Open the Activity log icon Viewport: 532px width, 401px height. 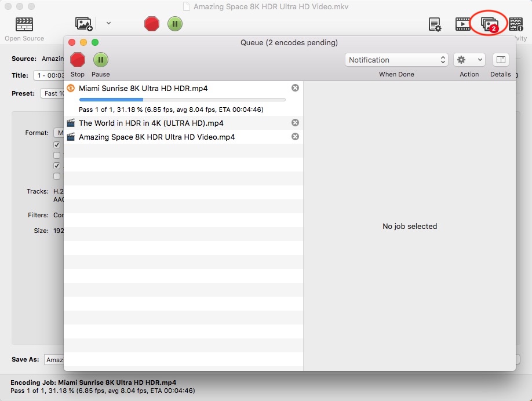pos(516,24)
